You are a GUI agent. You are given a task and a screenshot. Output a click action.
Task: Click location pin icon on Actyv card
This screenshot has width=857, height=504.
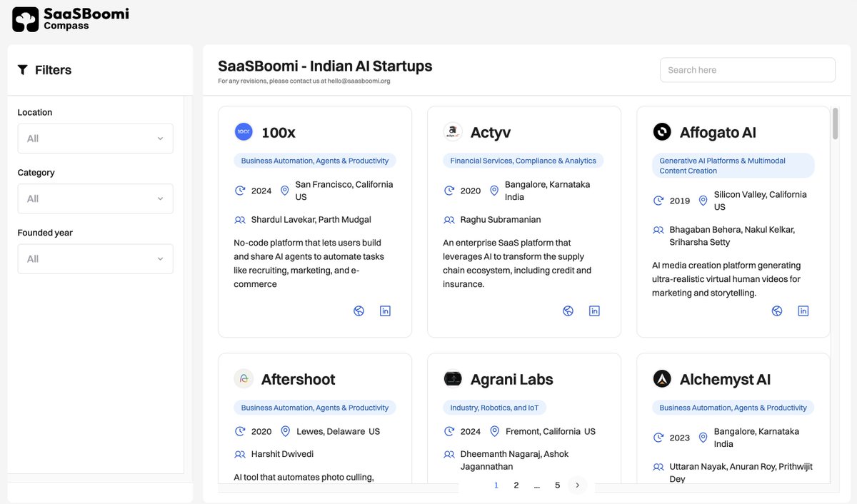[494, 191]
